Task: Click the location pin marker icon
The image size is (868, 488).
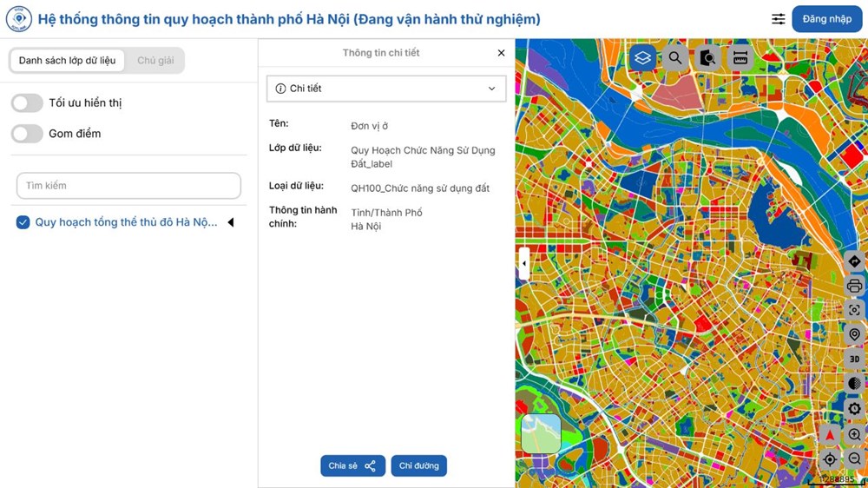Action: tap(854, 334)
